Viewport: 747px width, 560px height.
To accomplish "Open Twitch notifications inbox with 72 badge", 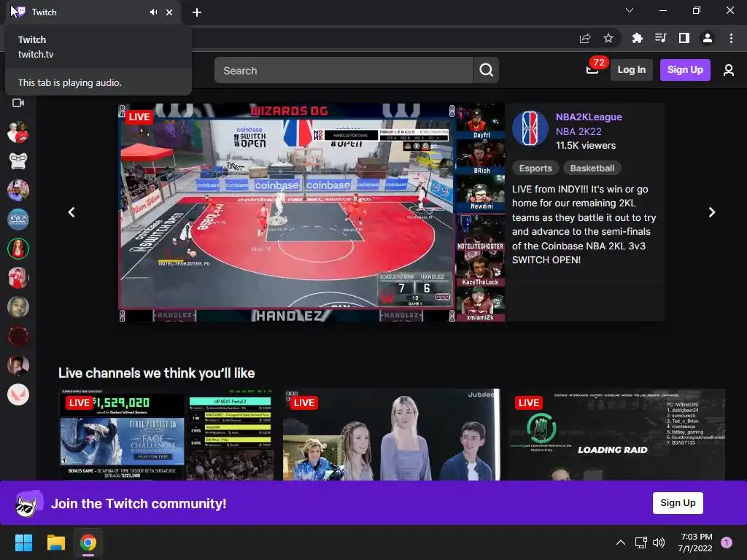I will pos(593,69).
